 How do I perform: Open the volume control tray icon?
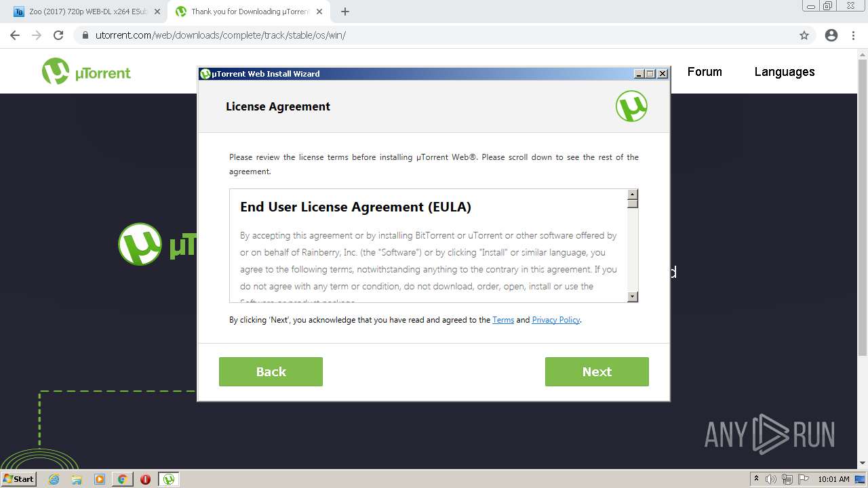pos(771,479)
